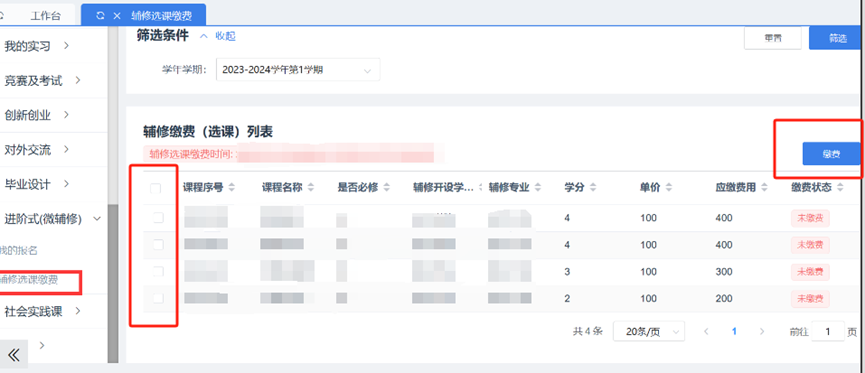
Task: Close the 辅修选课缴费 tab
Action: [x=116, y=15]
